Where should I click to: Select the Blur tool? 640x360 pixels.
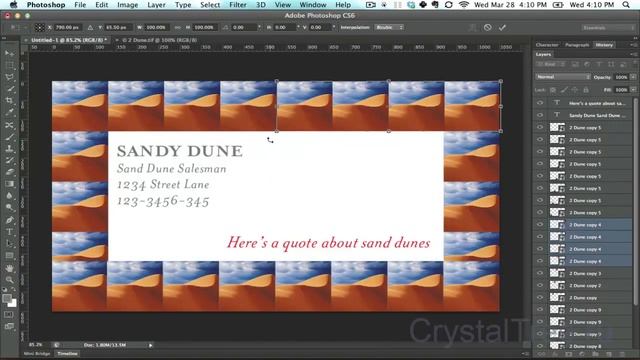[9, 196]
